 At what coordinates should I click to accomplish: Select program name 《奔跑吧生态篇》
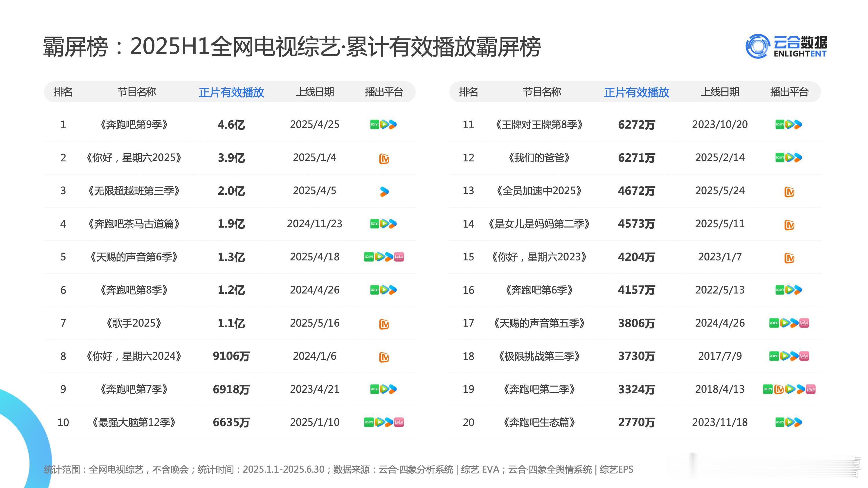point(539,422)
